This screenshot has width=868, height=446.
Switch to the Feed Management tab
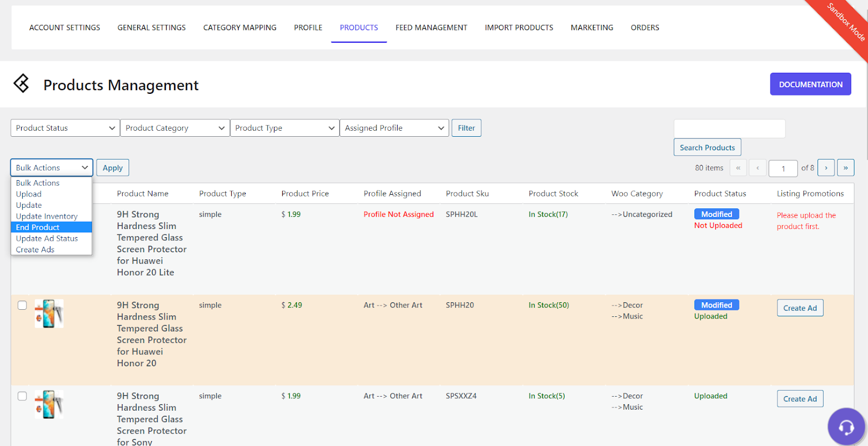[431, 28]
